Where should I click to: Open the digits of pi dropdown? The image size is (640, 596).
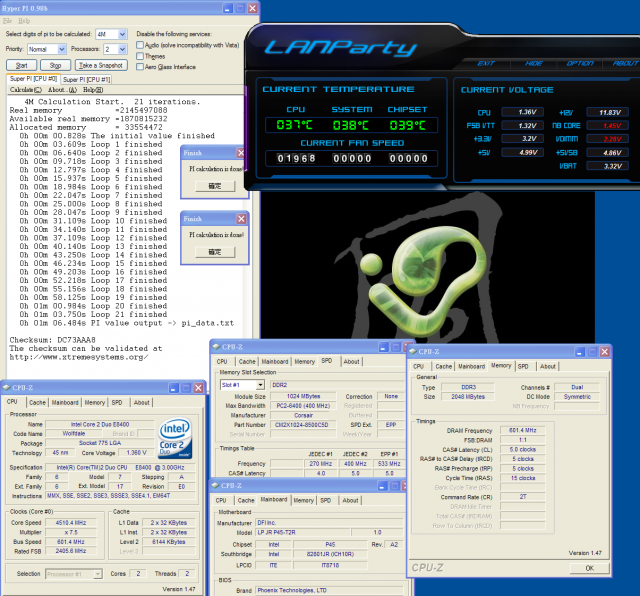point(122,34)
